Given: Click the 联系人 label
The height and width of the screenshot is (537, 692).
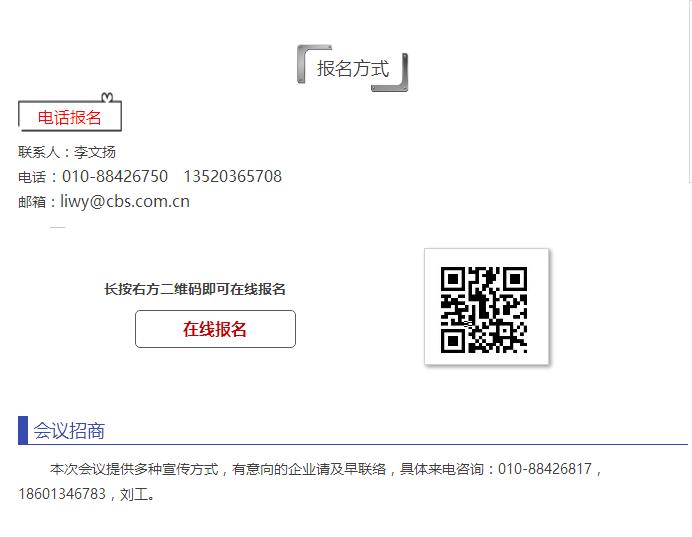Looking at the screenshot, I should click(x=39, y=152).
